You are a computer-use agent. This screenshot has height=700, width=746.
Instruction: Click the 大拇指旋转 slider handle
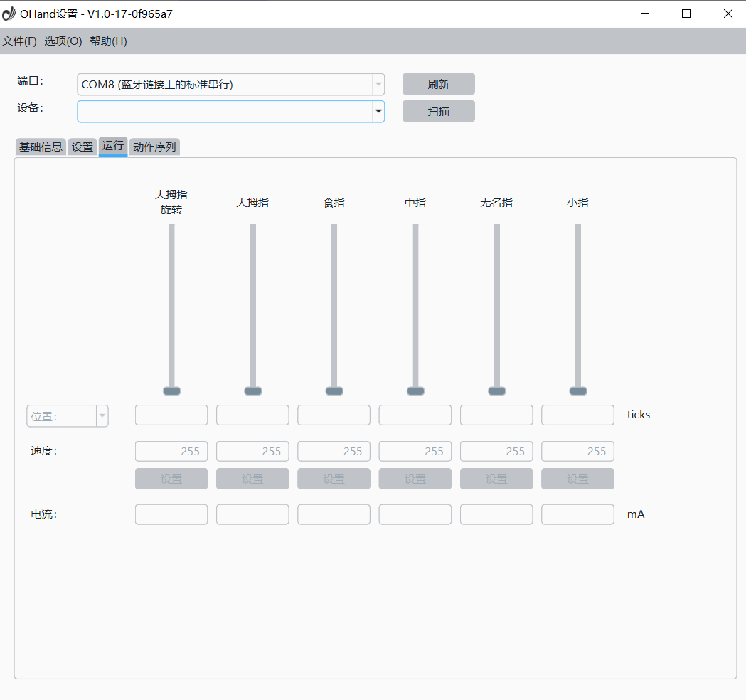(x=172, y=391)
